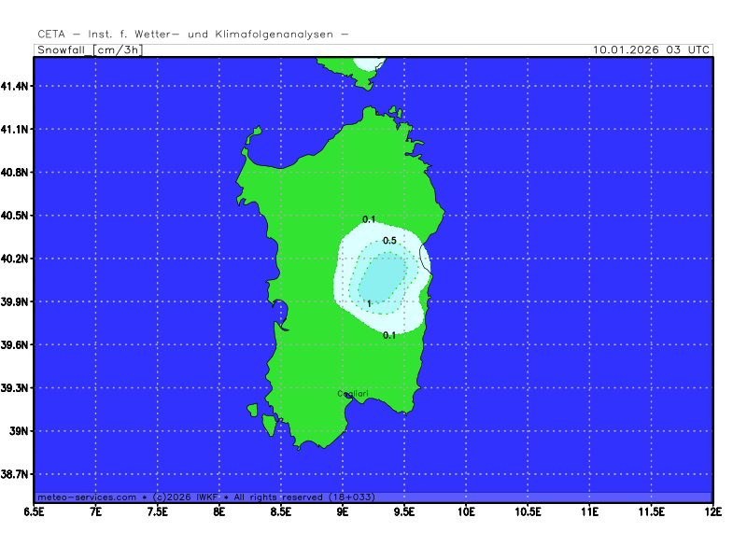
Task: Click the 41.4N latitude axis label
Action: pyautogui.click(x=15, y=86)
